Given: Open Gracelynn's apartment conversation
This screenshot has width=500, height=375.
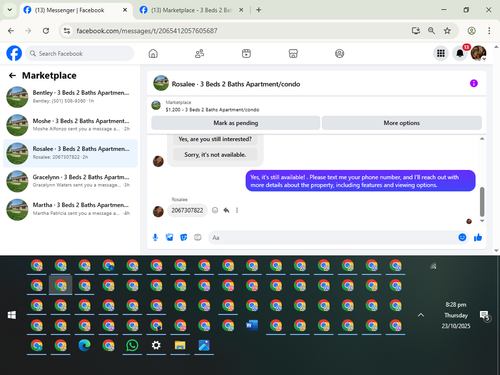Looking at the screenshot, I should 70,181.
